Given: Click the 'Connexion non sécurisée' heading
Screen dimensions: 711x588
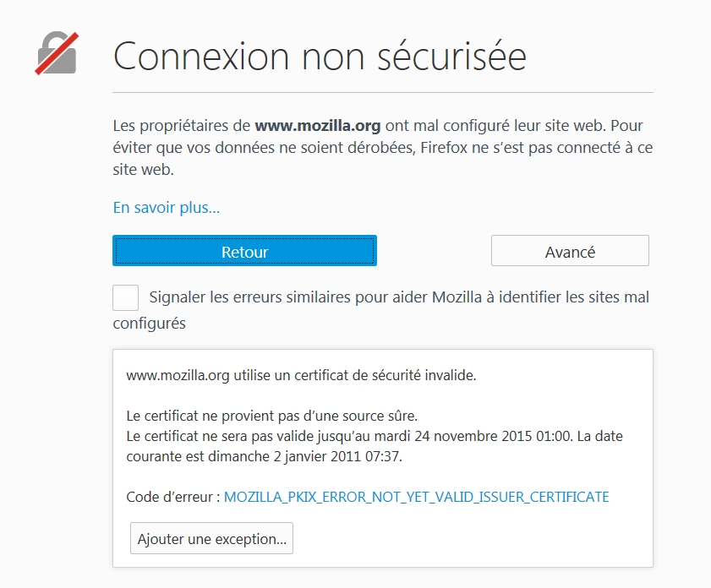Looking at the screenshot, I should click(x=320, y=56).
